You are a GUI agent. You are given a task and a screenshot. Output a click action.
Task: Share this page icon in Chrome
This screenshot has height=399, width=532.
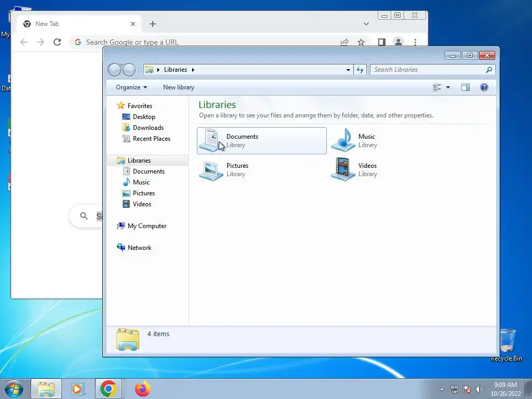coord(345,42)
